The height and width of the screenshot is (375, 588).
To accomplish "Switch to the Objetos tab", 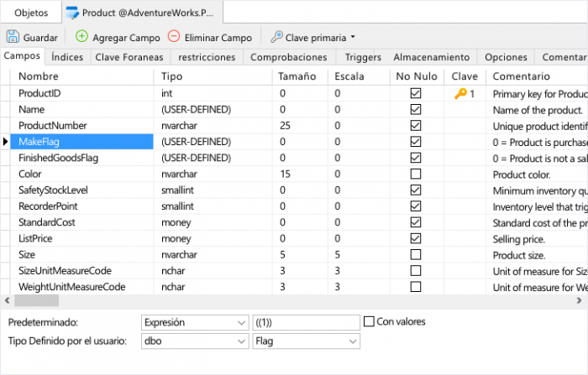I will point(31,13).
